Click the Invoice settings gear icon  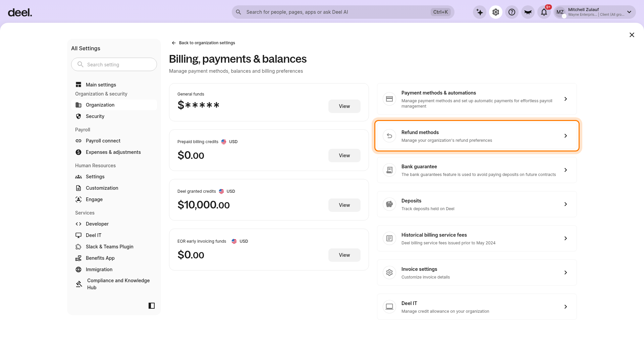point(389,273)
